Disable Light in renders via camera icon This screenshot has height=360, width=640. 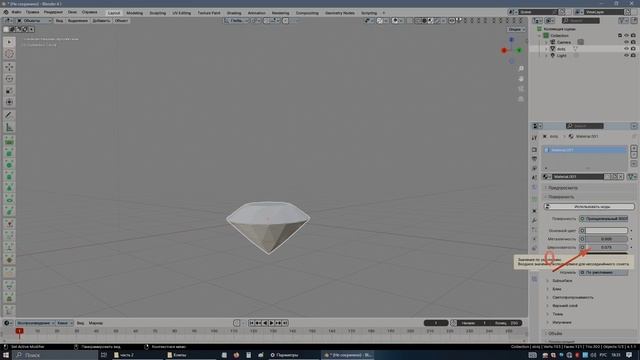coord(633,56)
